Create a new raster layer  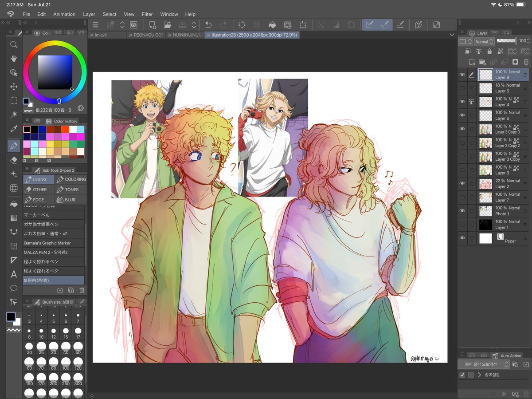tap(472, 62)
